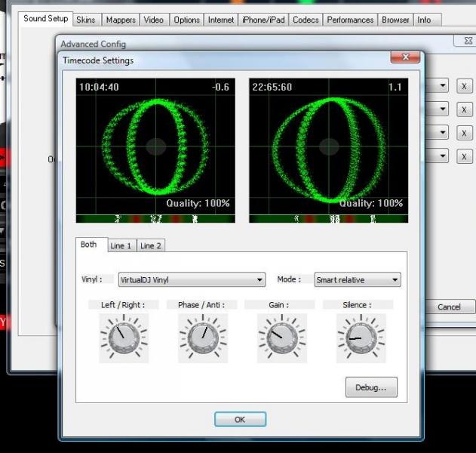The width and height of the screenshot is (476, 453).
Task: Click the Gain knob
Action: 282,337
